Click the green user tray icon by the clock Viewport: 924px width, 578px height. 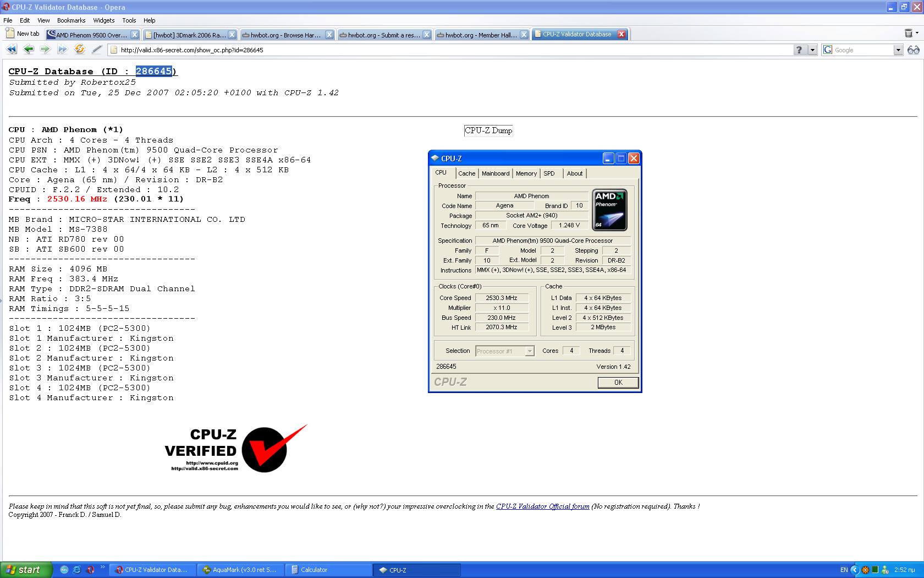click(x=885, y=570)
